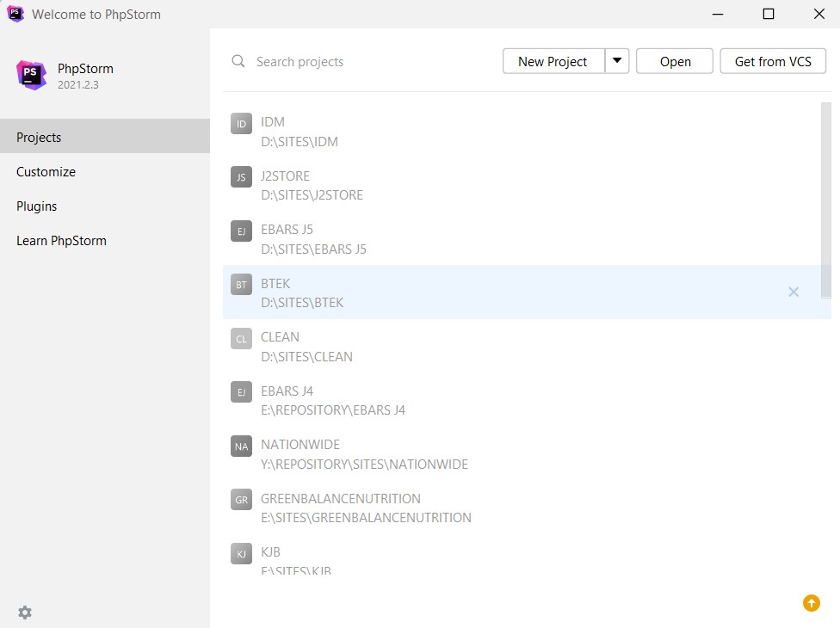This screenshot has width=840, height=628.
Task: Select Learn PhpStorm in the sidebar
Action: click(x=61, y=240)
